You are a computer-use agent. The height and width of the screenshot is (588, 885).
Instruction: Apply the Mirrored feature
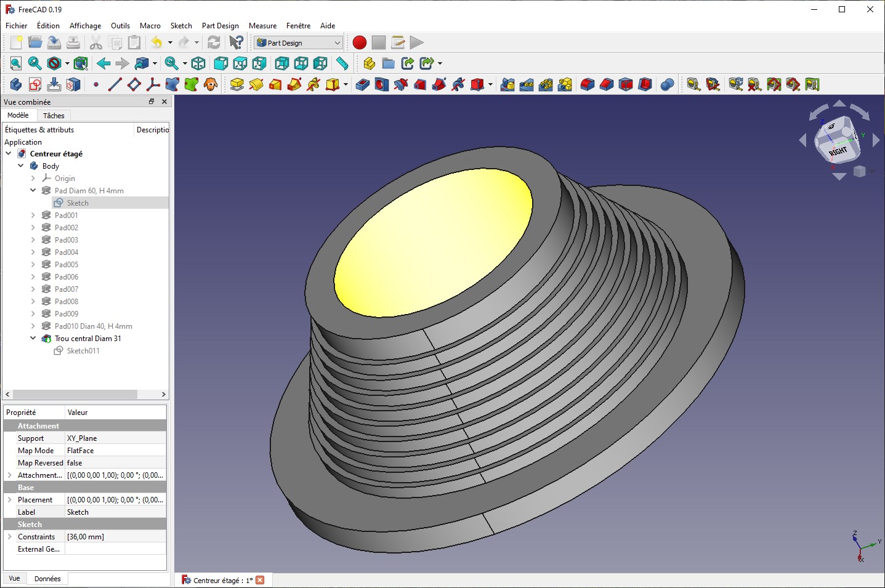[x=507, y=84]
